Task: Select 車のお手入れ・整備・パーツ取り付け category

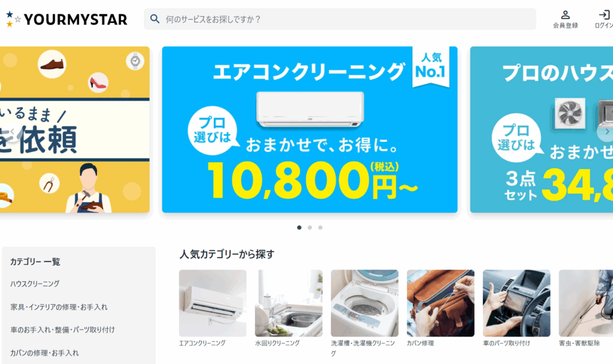Action: coord(62,330)
